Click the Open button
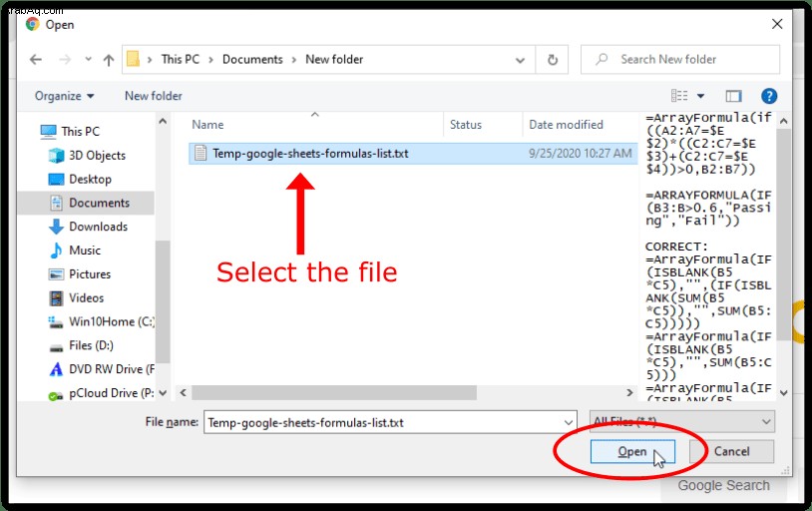The width and height of the screenshot is (812, 511). pos(632,451)
